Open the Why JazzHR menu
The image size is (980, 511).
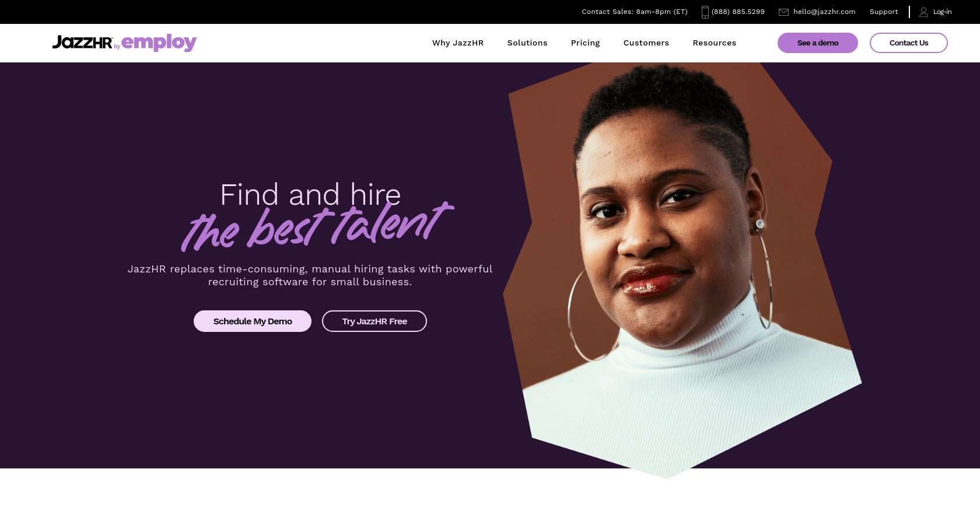pos(458,43)
